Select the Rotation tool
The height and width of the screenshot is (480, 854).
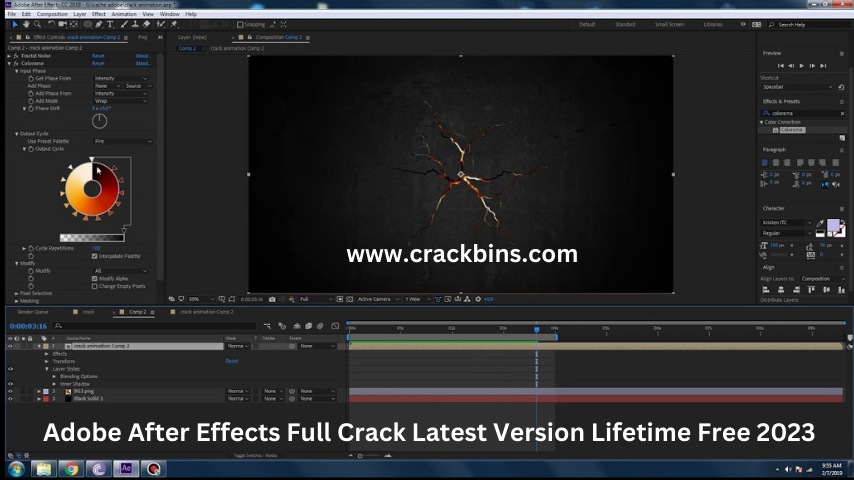[51, 25]
